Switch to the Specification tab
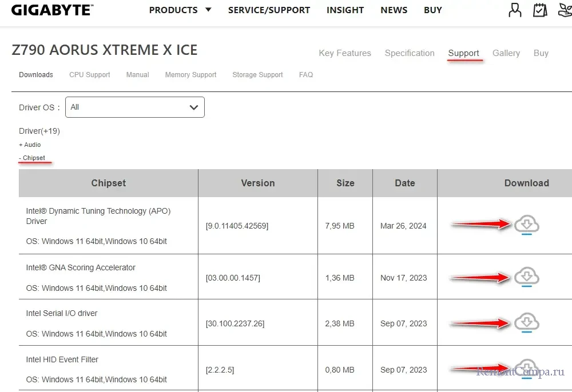The width and height of the screenshot is (572, 392). 410,53
